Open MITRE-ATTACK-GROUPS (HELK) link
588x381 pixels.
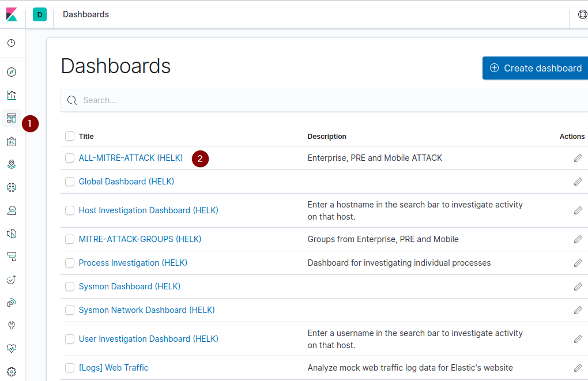point(140,239)
